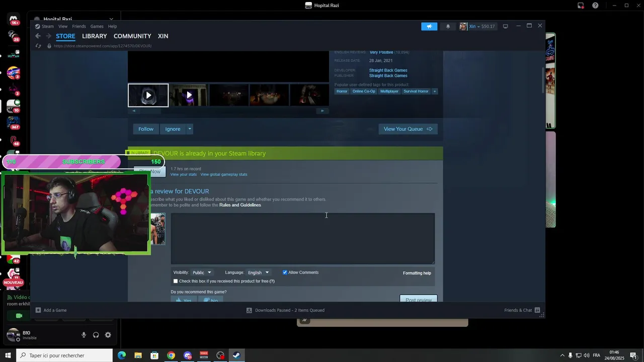The image size is (644, 362).
Task: Select the Online Co-Op tag
Action: coord(364,91)
